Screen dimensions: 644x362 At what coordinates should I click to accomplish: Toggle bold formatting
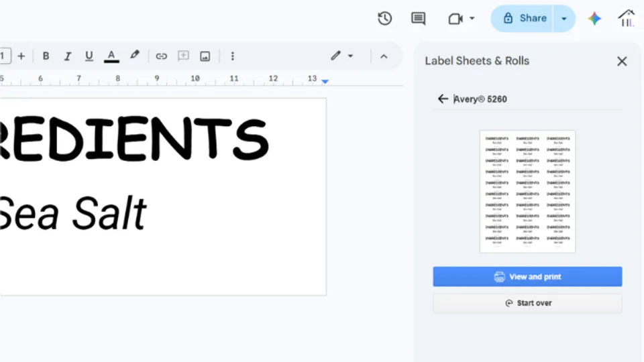pos(46,56)
